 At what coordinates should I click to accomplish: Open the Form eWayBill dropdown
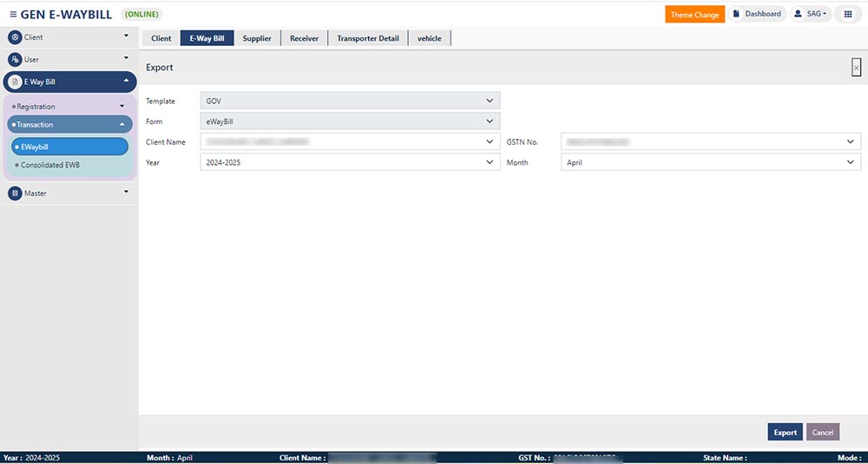tap(350, 121)
